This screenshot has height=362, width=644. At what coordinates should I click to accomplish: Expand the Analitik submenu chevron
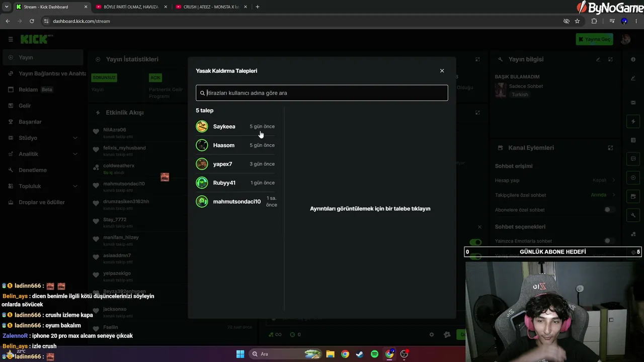point(75,154)
